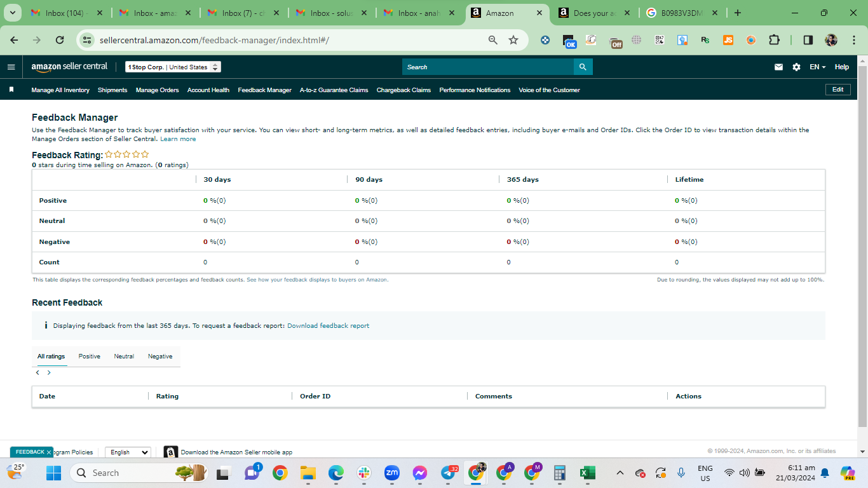Screen dimensions: 868x488
Task: Open the Chrome tab search dropdown arrow
Action: 11,13
